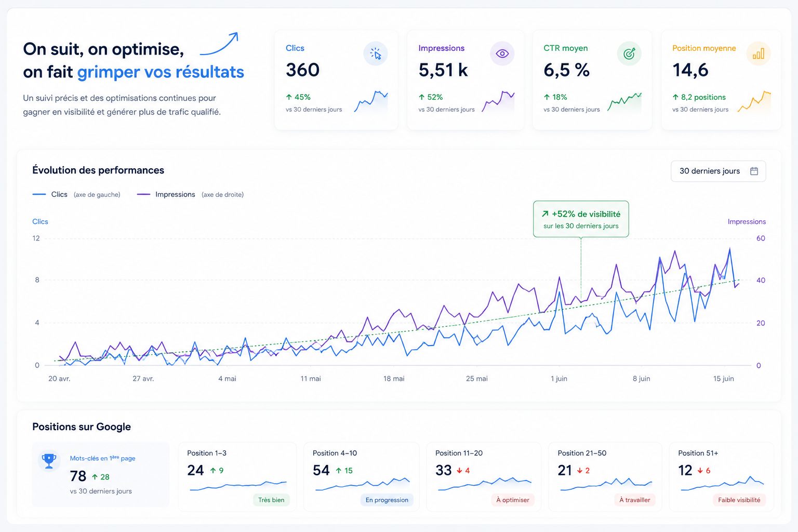Click the 1 juin axis date label

tap(559, 378)
